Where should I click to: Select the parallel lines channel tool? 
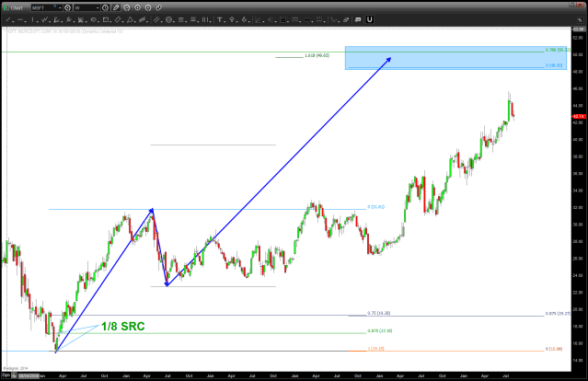(156, 19)
